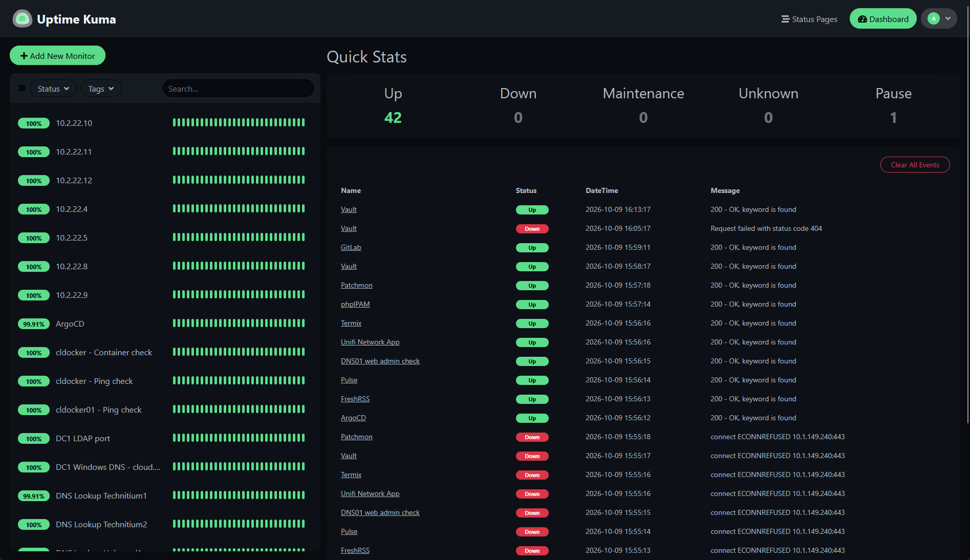Open the DC1 LDAP port monitor
The height and width of the screenshot is (560, 970).
(165, 438)
